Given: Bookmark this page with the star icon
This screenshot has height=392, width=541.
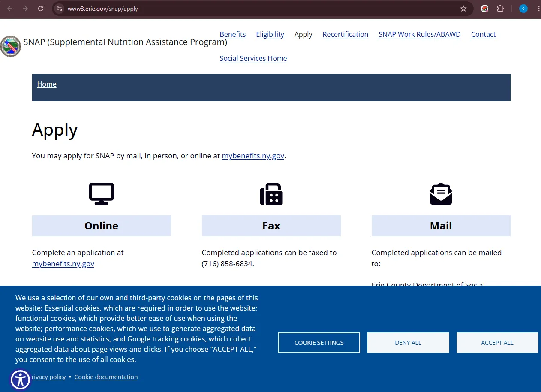Looking at the screenshot, I should [463, 9].
